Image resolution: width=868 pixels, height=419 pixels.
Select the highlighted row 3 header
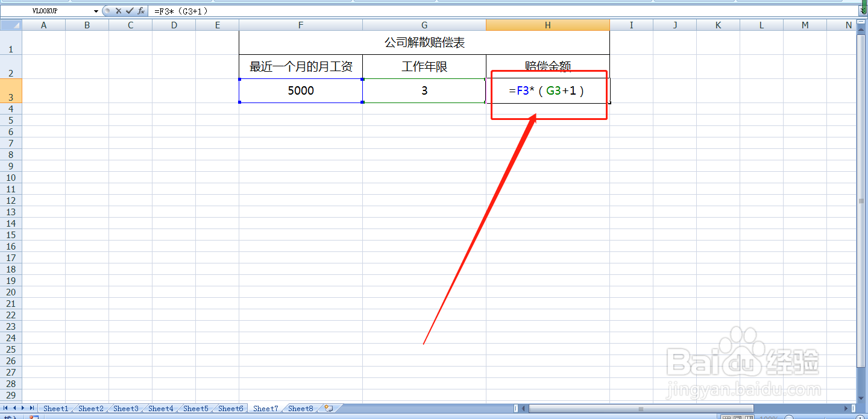[x=11, y=91]
